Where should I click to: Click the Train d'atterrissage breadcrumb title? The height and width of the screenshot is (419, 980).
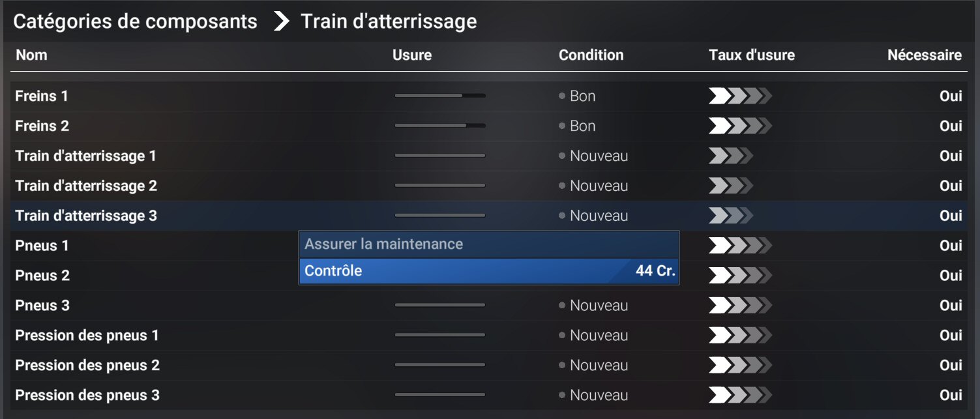point(389,22)
